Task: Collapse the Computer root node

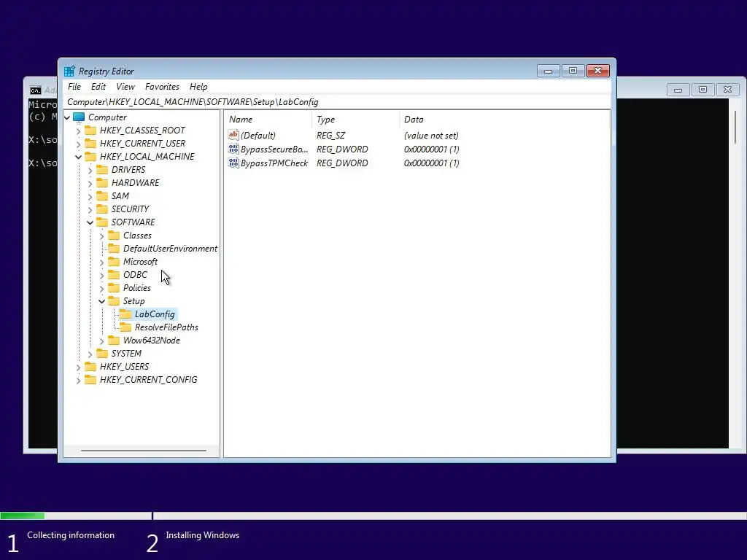Action: click(x=67, y=117)
